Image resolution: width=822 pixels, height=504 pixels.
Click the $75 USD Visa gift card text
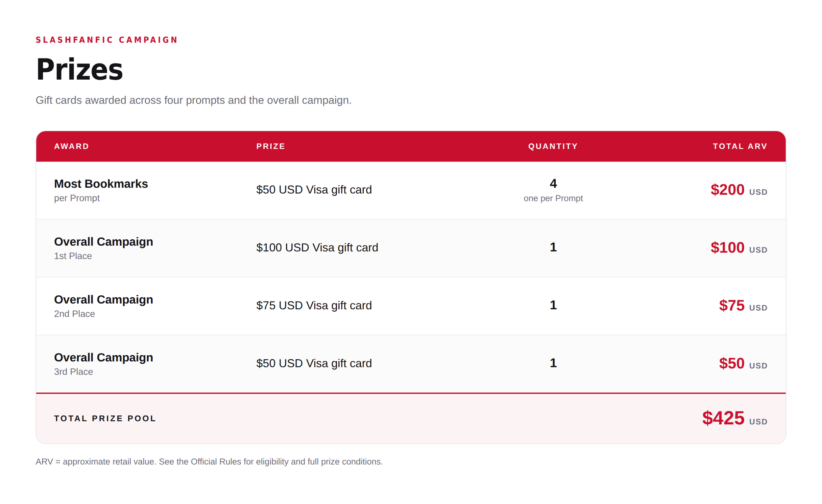tap(314, 305)
